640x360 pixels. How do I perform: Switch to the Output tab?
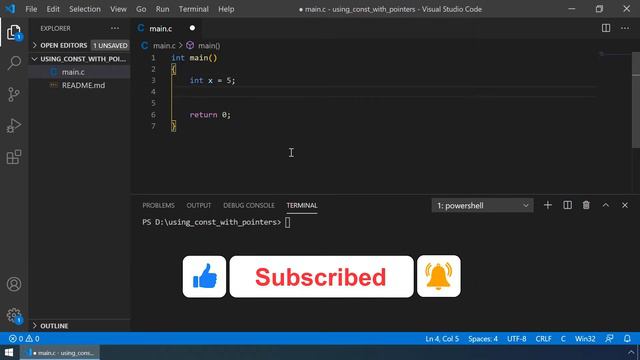[x=199, y=205]
